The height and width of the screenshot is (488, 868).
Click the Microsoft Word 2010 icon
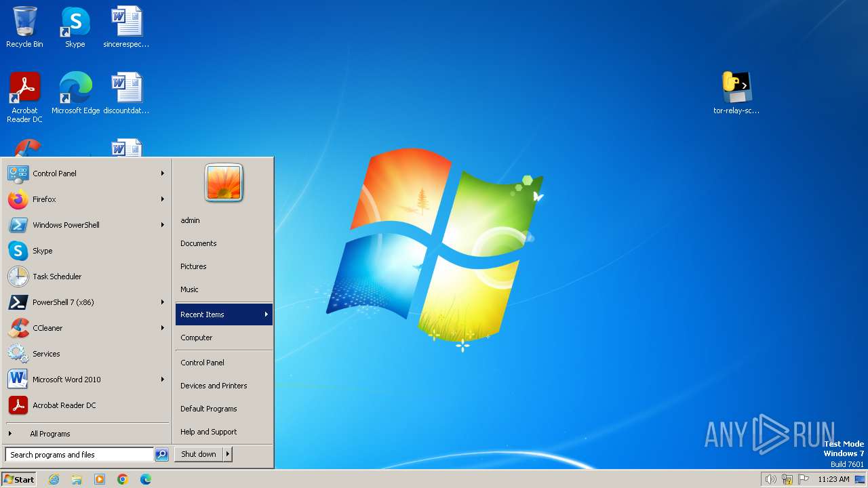click(18, 380)
